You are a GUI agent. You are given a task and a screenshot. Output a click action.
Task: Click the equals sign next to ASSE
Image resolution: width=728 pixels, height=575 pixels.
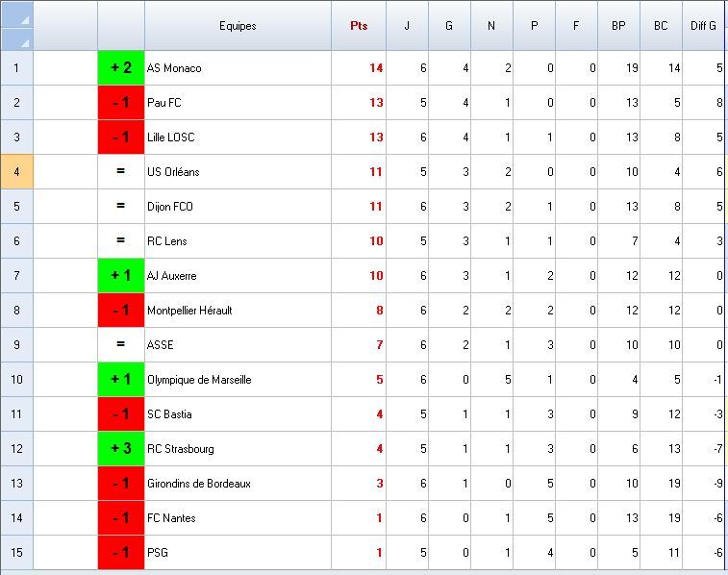(121, 345)
